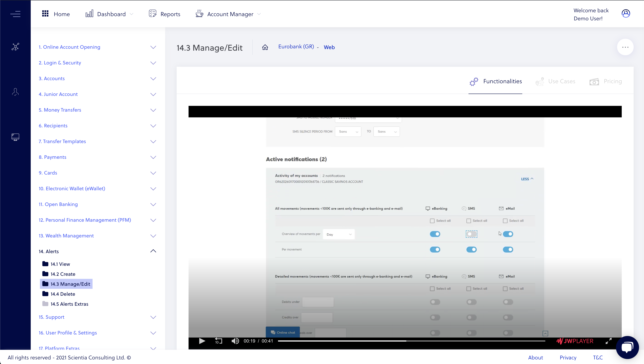This screenshot has width=644, height=364.
Task: Click the three-dot options menu icon
Action: (x=625, y=47)
